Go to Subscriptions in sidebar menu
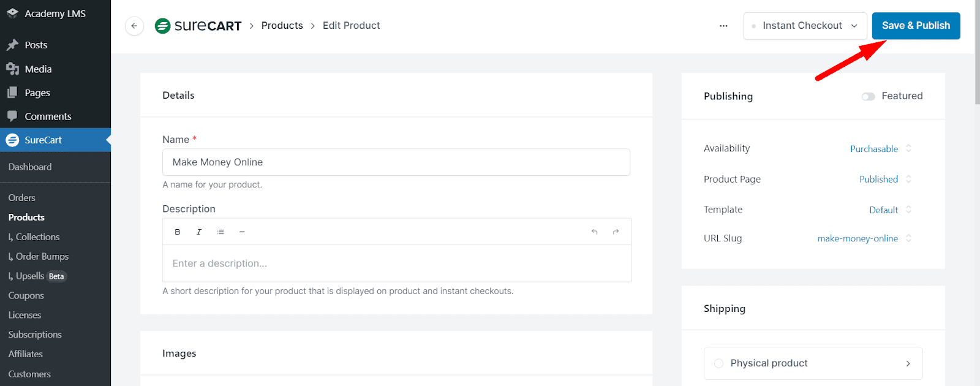This screenshot has width=980, height=386. click(35, 335)
